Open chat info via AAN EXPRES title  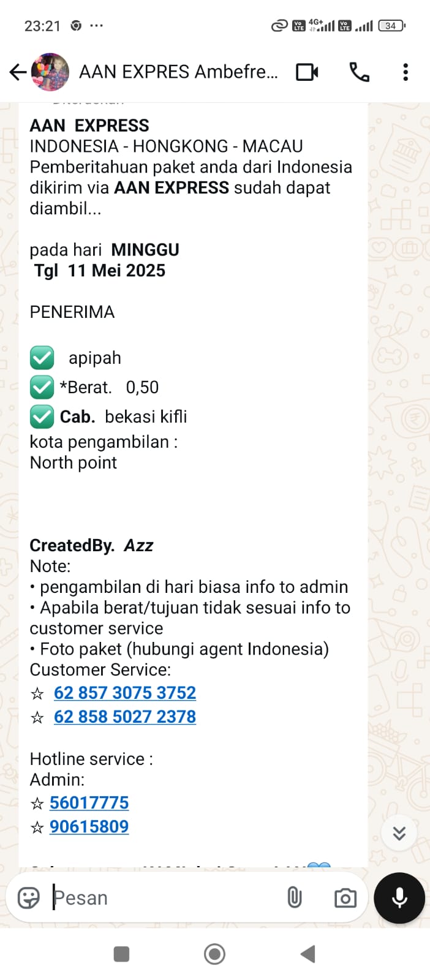point(178,72)
